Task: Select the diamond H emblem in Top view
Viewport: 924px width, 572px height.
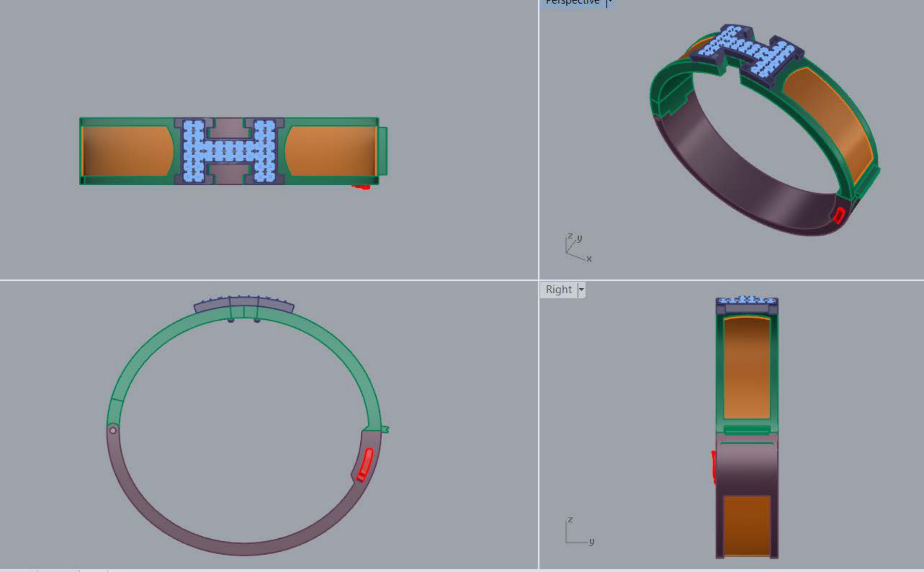Action: click(x=229, y=151)
